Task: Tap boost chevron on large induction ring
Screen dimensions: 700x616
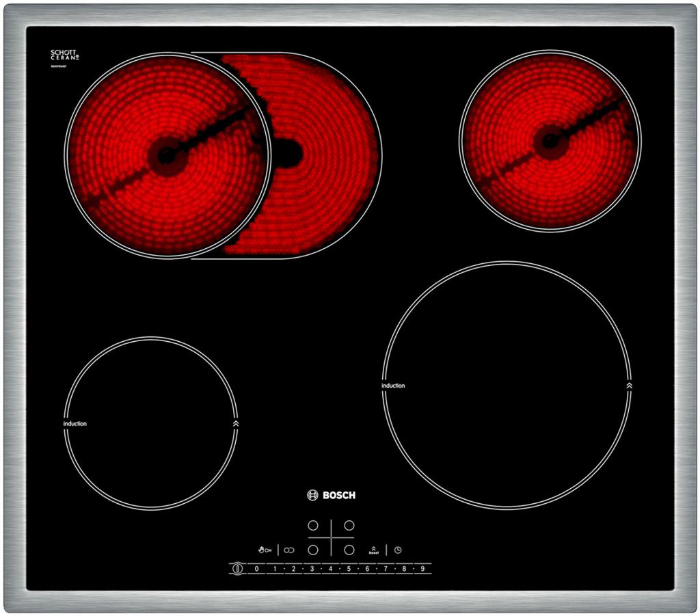Action: point(628,386)
